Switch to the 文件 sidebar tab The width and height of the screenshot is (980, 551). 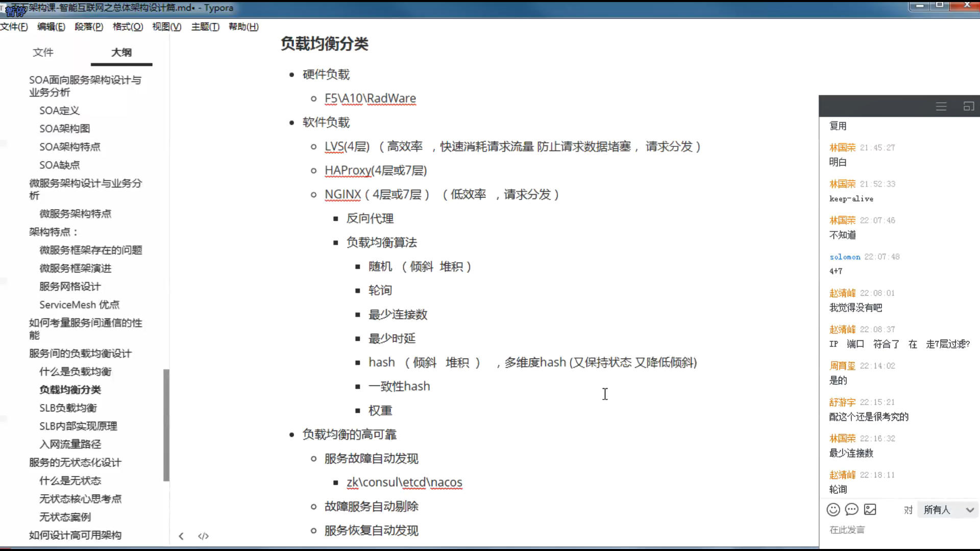pos(43,52)
